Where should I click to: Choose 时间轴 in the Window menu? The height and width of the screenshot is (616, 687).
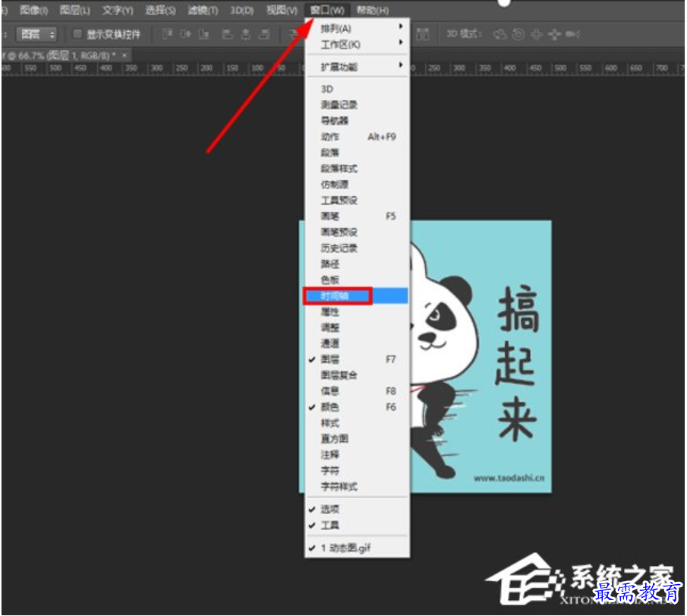tap(357, 296)
